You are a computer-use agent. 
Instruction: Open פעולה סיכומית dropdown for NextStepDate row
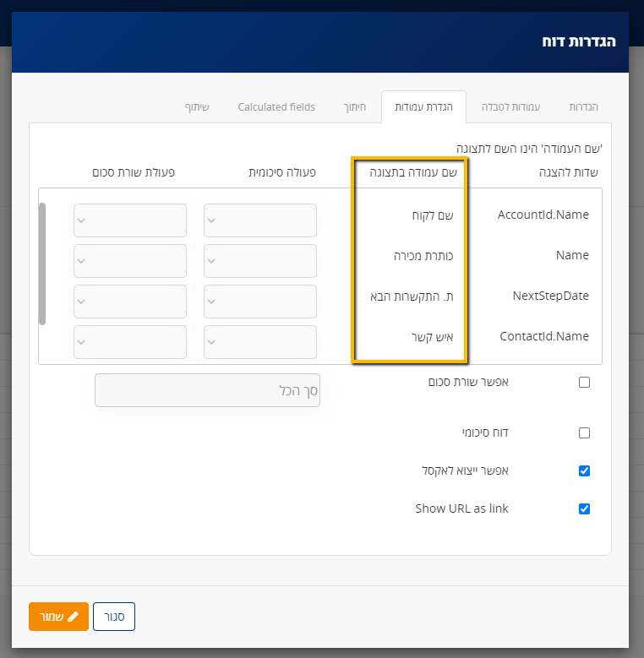point(260,302)
